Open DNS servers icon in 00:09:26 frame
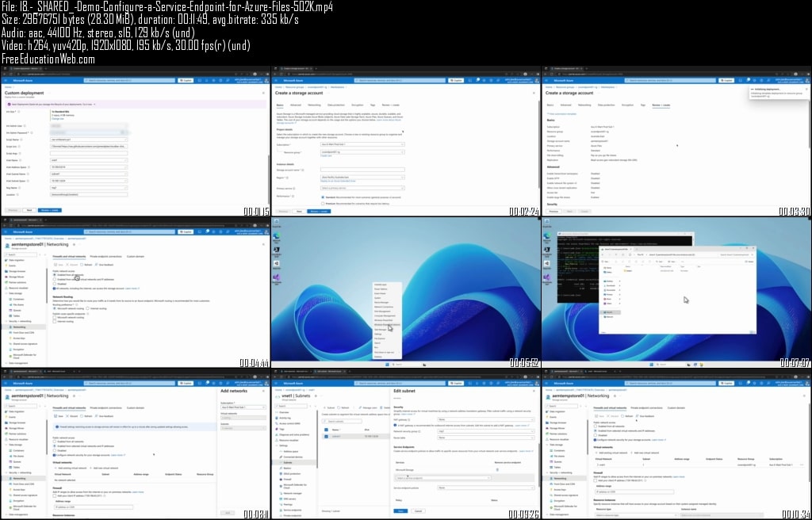The width and height of the screenshot is (812, 520). click(280, 499)
